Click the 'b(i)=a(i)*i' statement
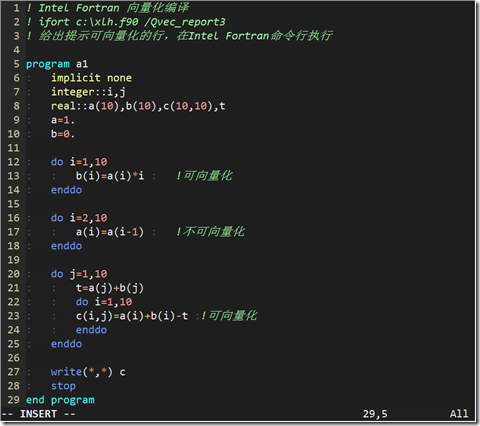Image resolution: width=480 pixels, height=426 pixels. (110, 176)
